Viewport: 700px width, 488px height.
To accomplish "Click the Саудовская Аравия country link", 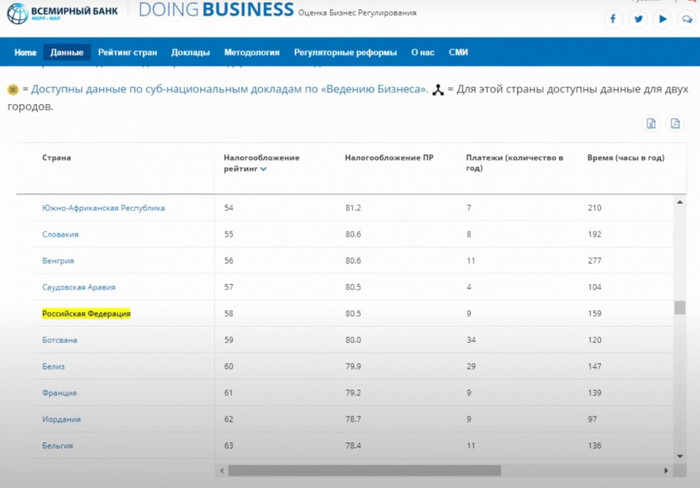I will [x=79, y=287].
